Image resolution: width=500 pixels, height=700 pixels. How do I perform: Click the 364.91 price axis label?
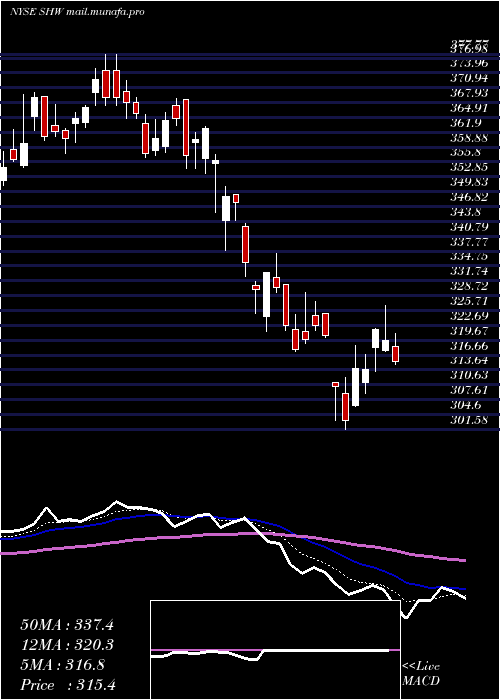tap(469, 108)
